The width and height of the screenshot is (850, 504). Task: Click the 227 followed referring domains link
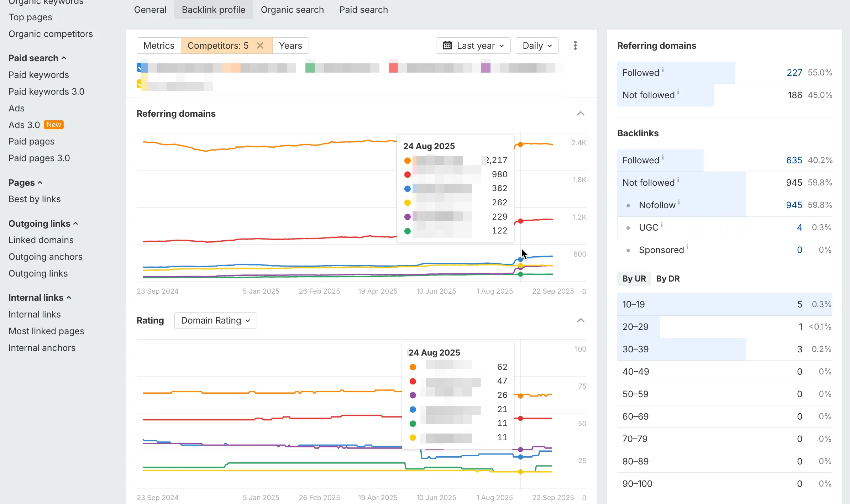tap(794, 73)
